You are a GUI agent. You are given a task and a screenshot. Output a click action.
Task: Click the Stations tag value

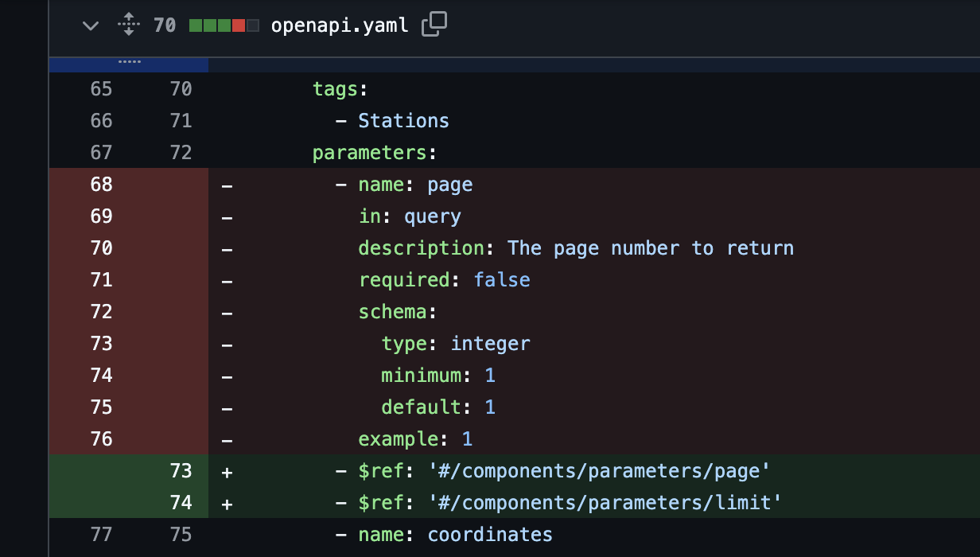tap(403, 121)
